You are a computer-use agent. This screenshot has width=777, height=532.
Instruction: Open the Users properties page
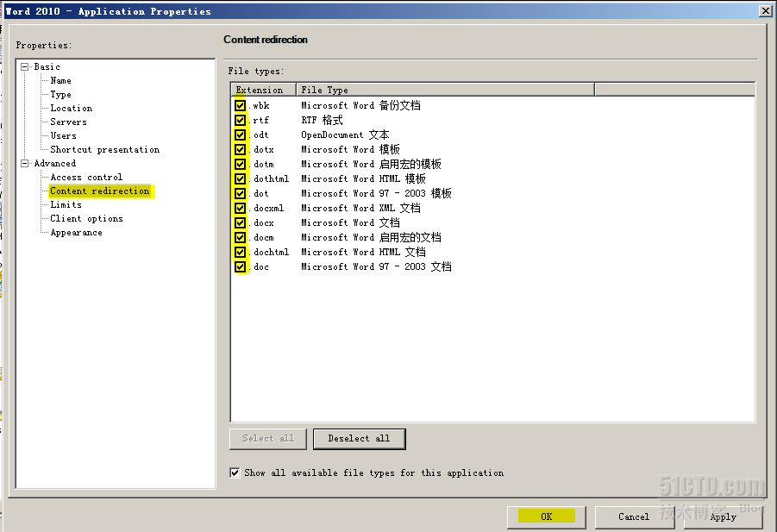(63, 135)
